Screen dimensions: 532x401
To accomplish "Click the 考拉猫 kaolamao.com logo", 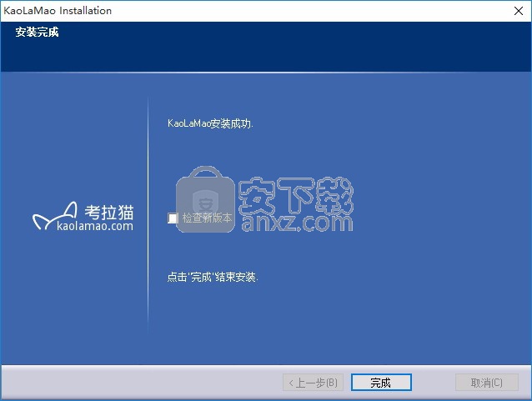I will click(83, 217).
